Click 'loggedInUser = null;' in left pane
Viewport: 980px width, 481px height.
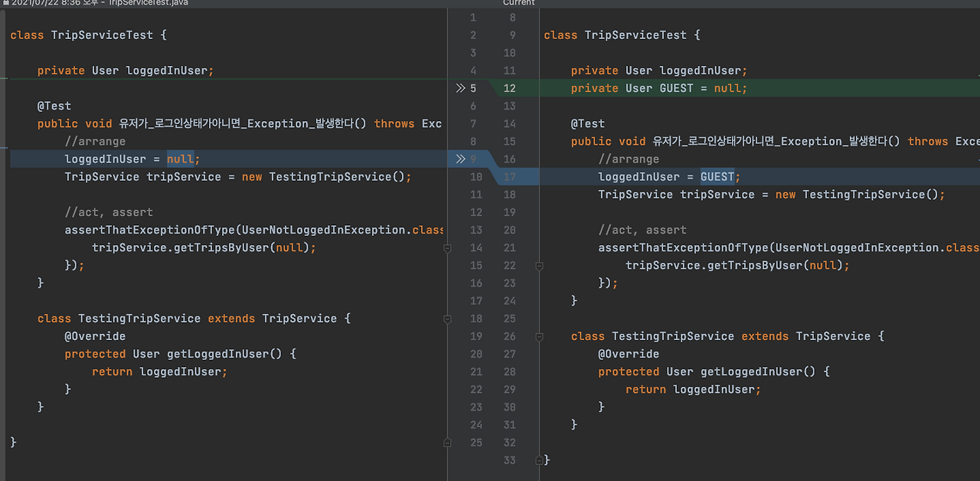click(x=132, y=159)
